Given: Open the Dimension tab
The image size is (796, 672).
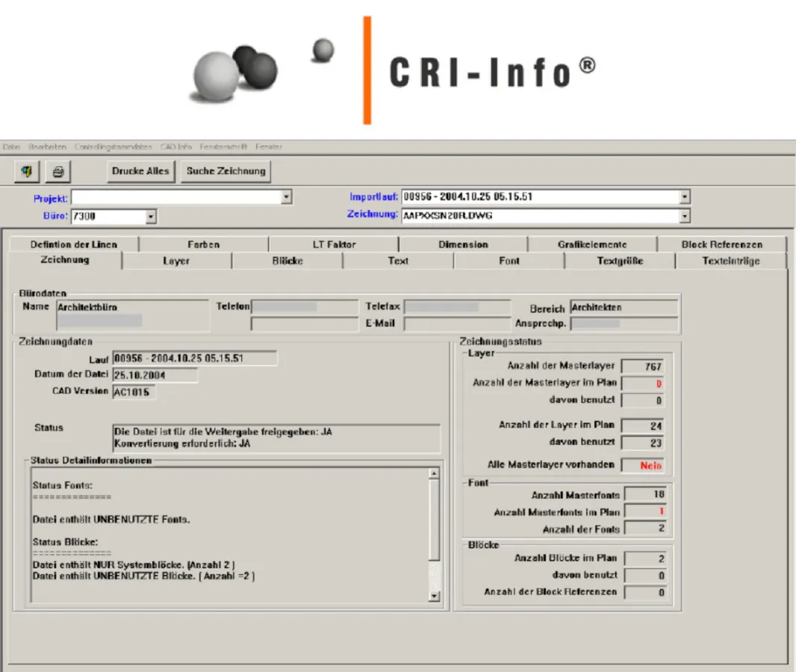Looking at the screenshot, I should [463, 244].
